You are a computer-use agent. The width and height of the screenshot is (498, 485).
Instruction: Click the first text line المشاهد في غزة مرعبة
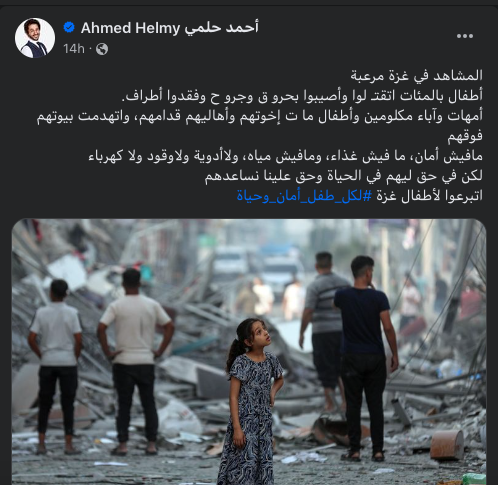[x=416, y=76]
